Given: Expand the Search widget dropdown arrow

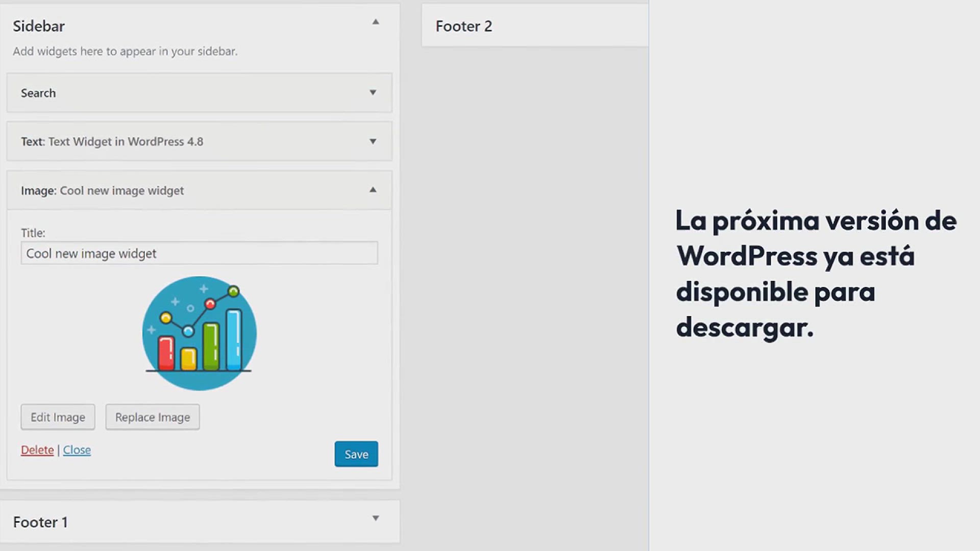Looking at the screenshot, I should [x=373, y=92].
